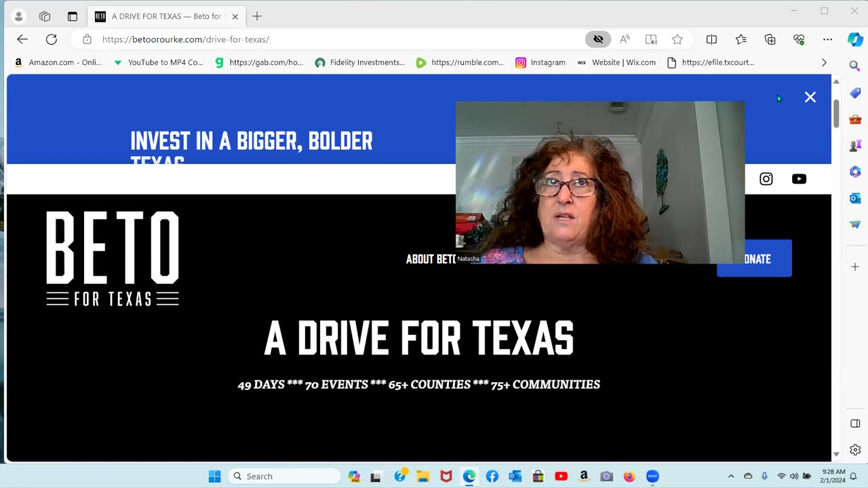This screenshot has width=868, height=488.
Task: Open efile.txcourt bookmark
Action: pos(711,62)
